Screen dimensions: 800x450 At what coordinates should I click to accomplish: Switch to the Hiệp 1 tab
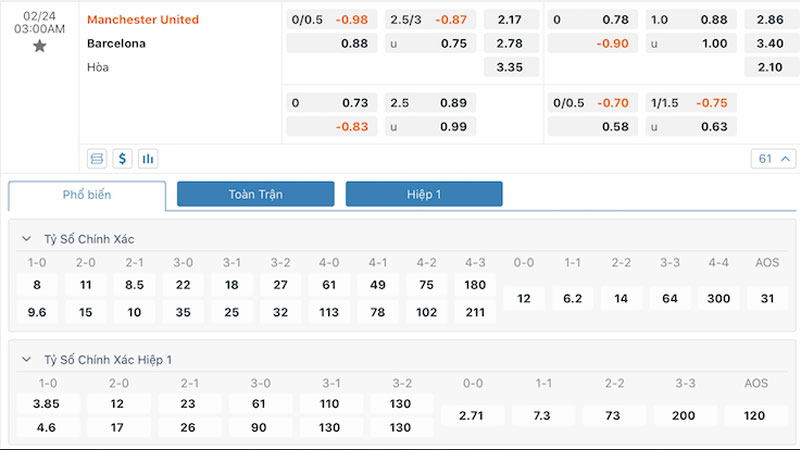point(424,194)
